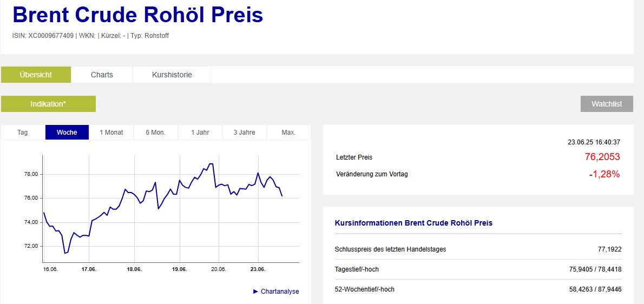Screen dimensions: 644x304
Task: Add to Watchlist
Action: click(x=607, y=104)
